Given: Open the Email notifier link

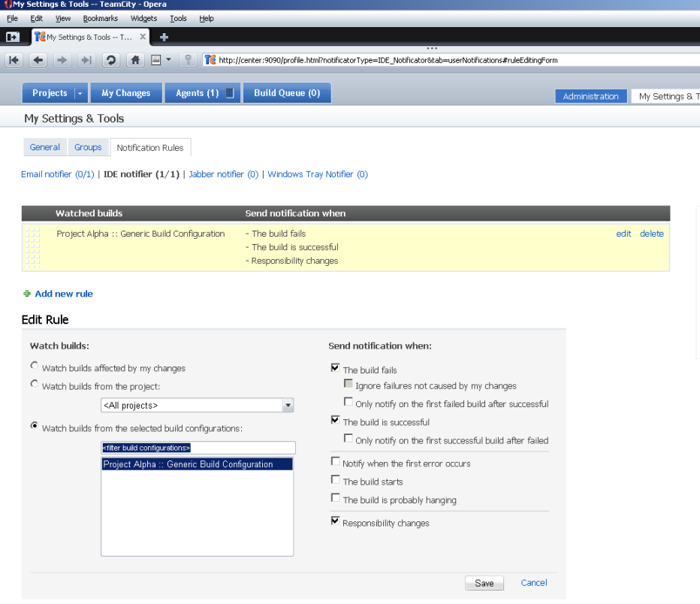Looking at the screenshot, I should pos(57,174).
